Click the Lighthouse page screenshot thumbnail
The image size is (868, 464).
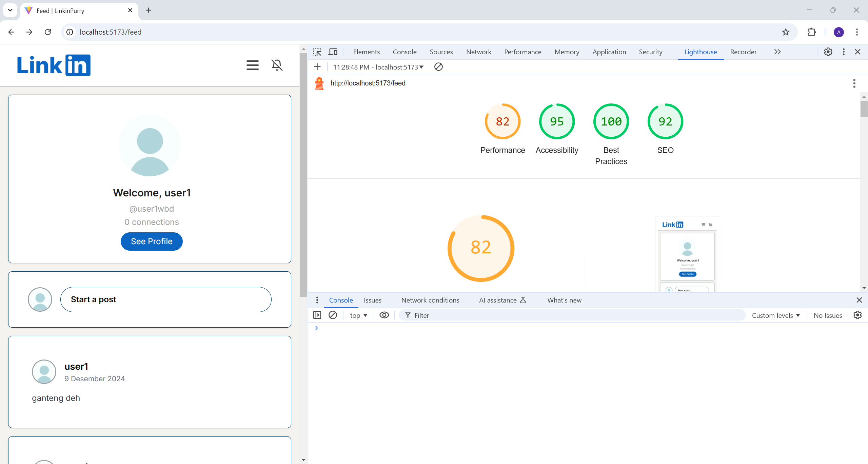tap(687, 254)
